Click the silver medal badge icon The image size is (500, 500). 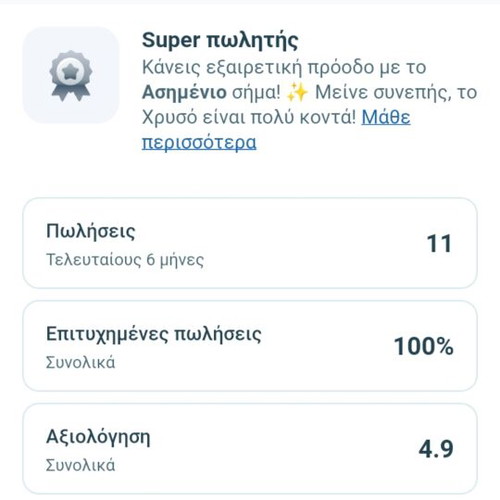coord(71,75)
